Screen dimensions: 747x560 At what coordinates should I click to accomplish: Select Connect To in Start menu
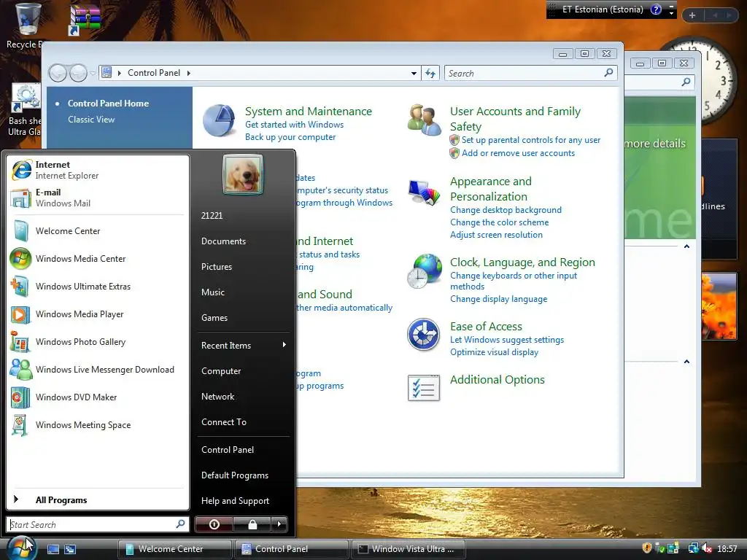[x=224, y=422]
